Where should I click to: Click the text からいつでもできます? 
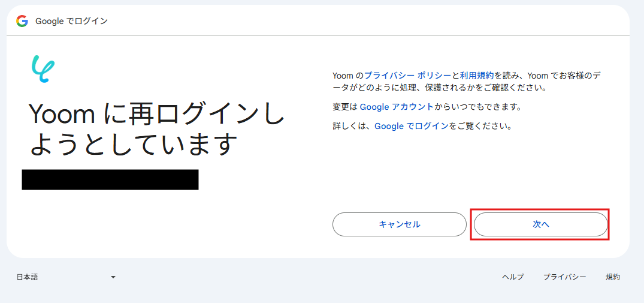477,107
